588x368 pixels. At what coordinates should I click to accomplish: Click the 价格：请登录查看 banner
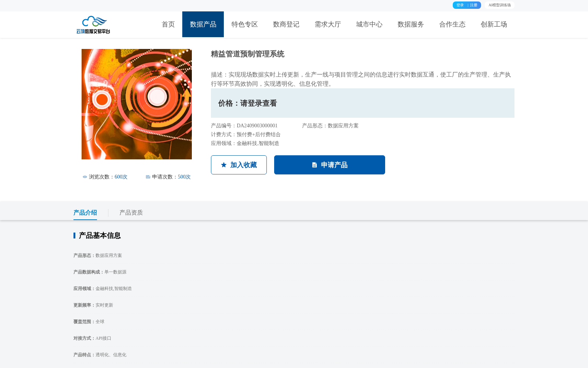click(x=363, y=103)
